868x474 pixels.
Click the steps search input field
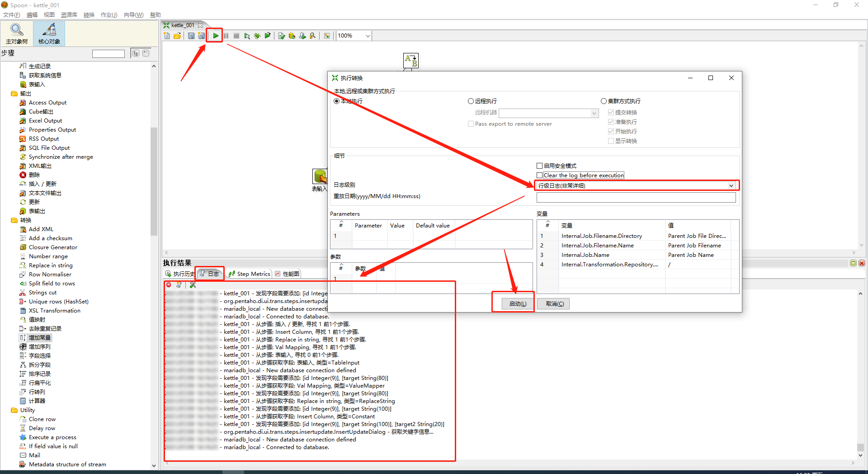click(x=108, y=53)
